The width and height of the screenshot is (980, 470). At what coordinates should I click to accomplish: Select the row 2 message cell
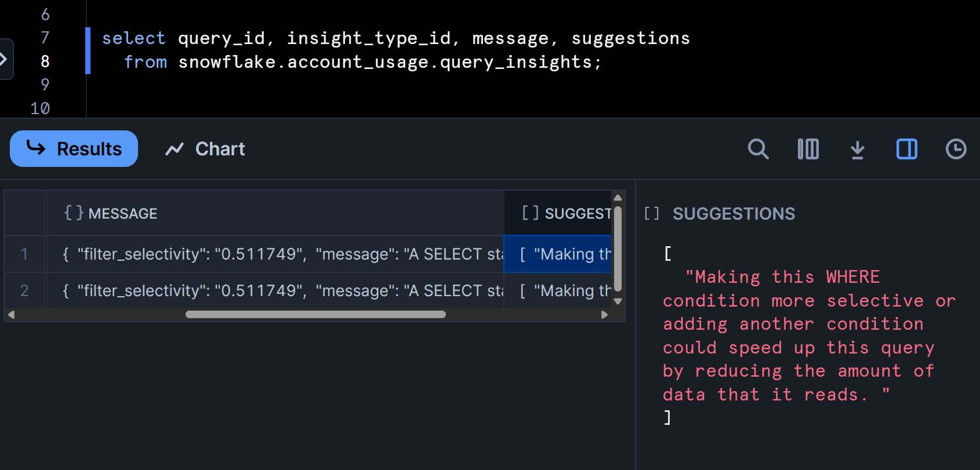[x=275, y=290]
